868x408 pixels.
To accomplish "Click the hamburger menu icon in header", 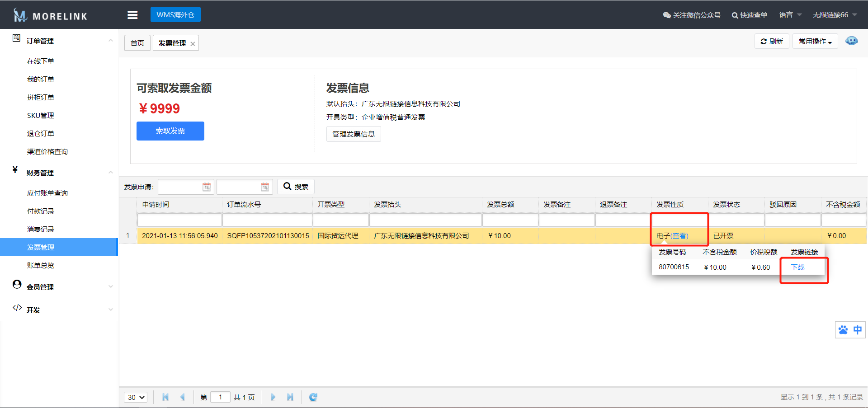I will point(132,15).
